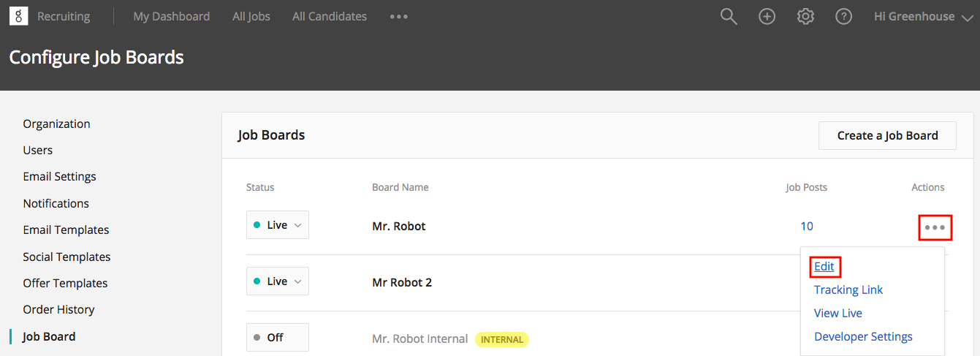The width and height of the screenshot is (980, 356).
Task: Open the top navigation ellipsis menu
Action: (x=399, y=16)
